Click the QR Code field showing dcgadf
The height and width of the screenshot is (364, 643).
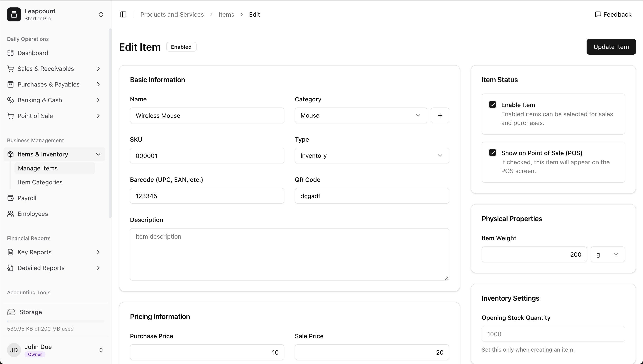372,196
